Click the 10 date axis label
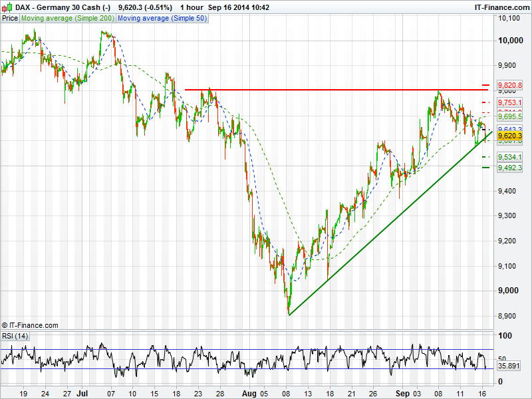Viewport: 532px width, 399px height. [132, 394]
